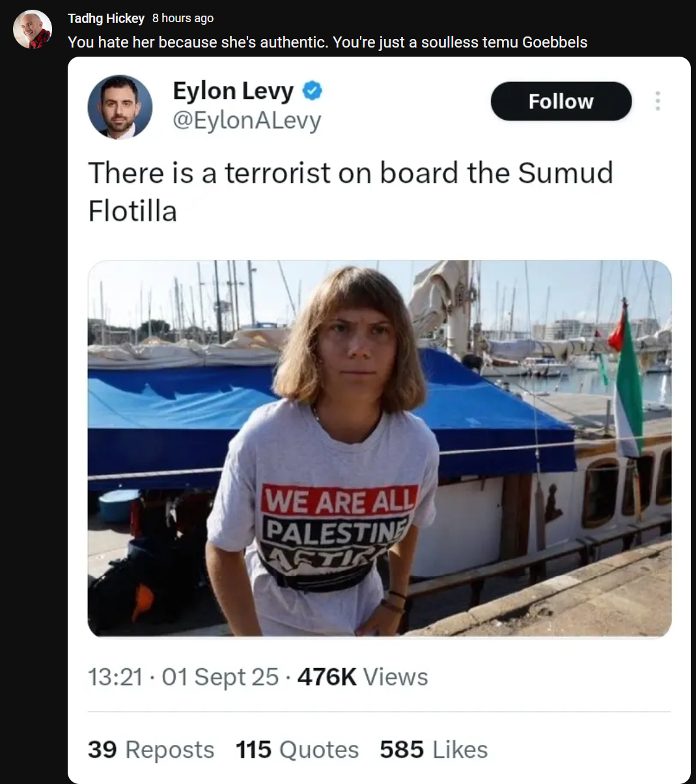Image resolution: width=696 pixels, height=784 pixels.
Task: Click the 01 Sept 25 tweet date
Action: click(x=220, y=677)
